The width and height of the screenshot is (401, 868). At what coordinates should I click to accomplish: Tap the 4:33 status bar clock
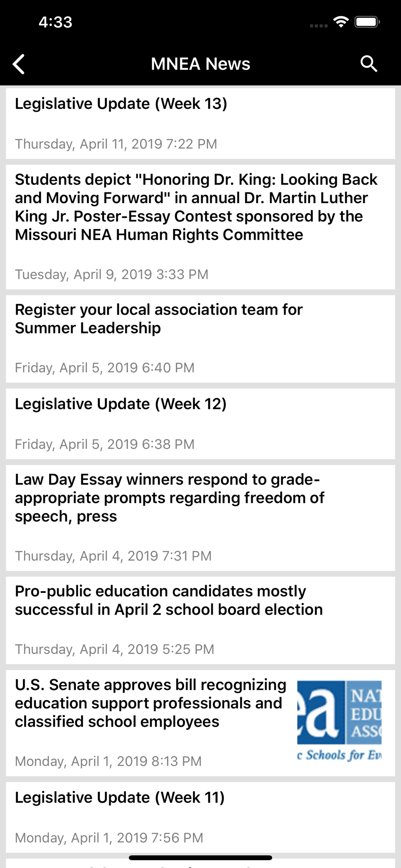pyautogui.click(x=55, y=22)
